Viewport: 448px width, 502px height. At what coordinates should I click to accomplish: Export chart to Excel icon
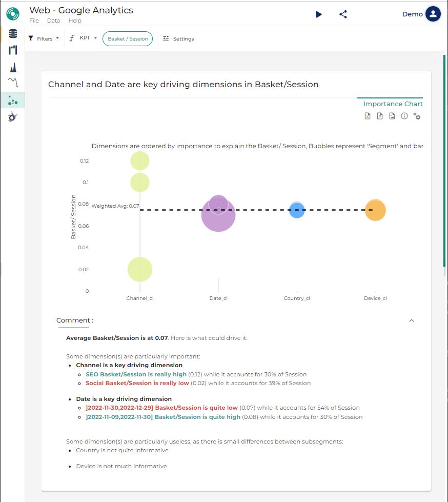pyautogui.click(x=368, y=116)
